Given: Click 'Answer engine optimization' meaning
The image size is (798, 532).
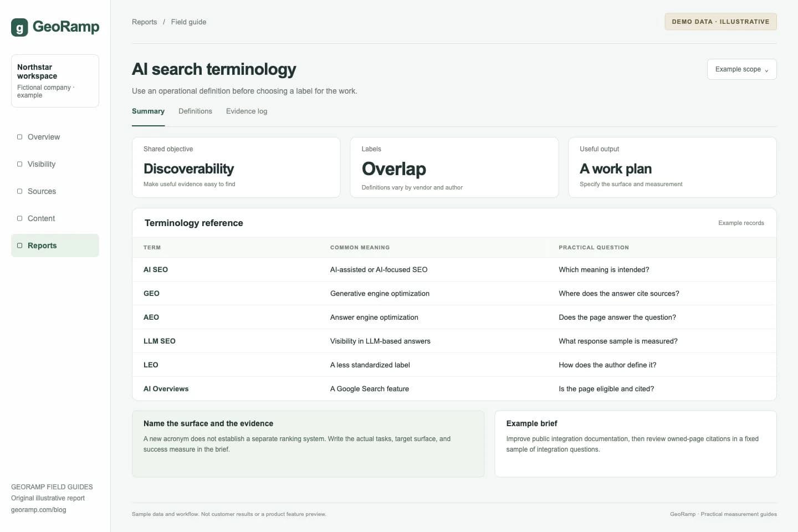Looking at the screenshot, I should pos(374,318).
